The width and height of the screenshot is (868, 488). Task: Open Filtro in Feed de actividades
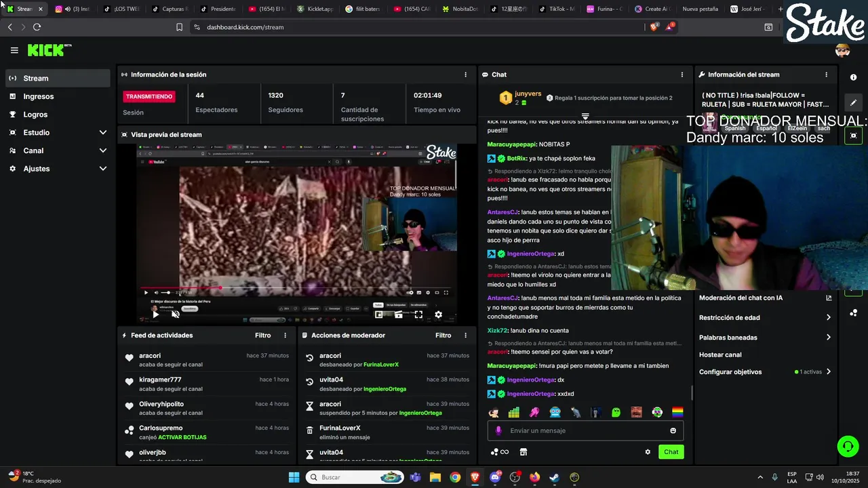263,335
